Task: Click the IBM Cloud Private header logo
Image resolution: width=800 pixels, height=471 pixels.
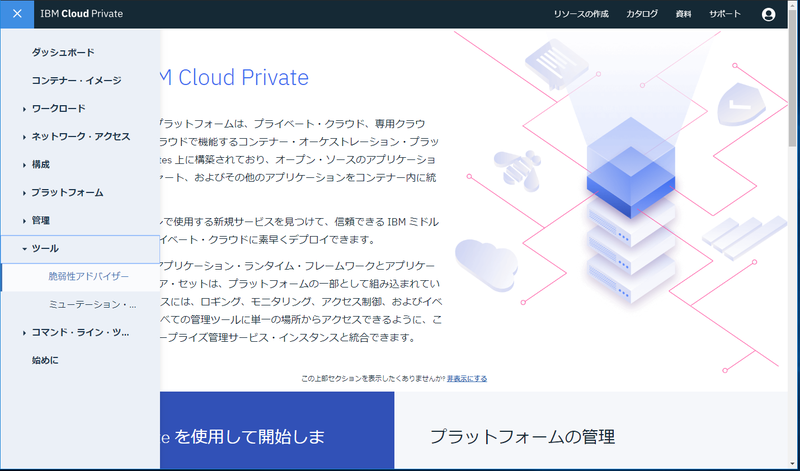Action: (82, 14)
